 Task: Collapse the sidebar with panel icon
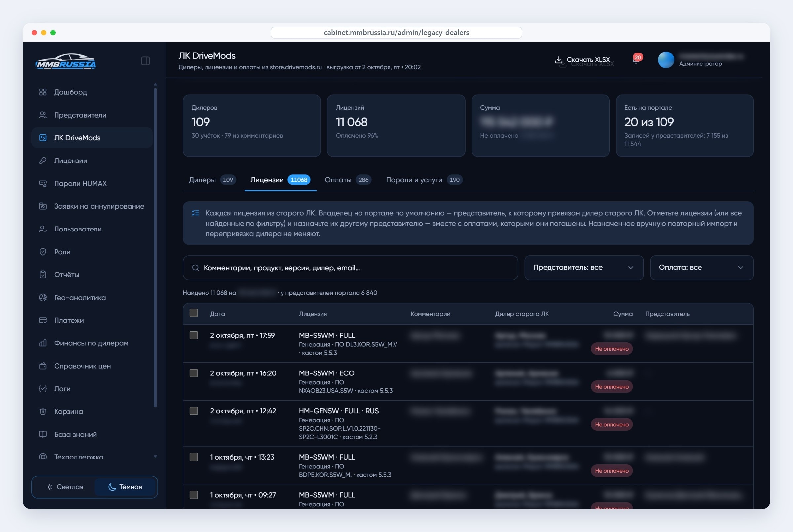pyautogui.click(x=145, y=61)
